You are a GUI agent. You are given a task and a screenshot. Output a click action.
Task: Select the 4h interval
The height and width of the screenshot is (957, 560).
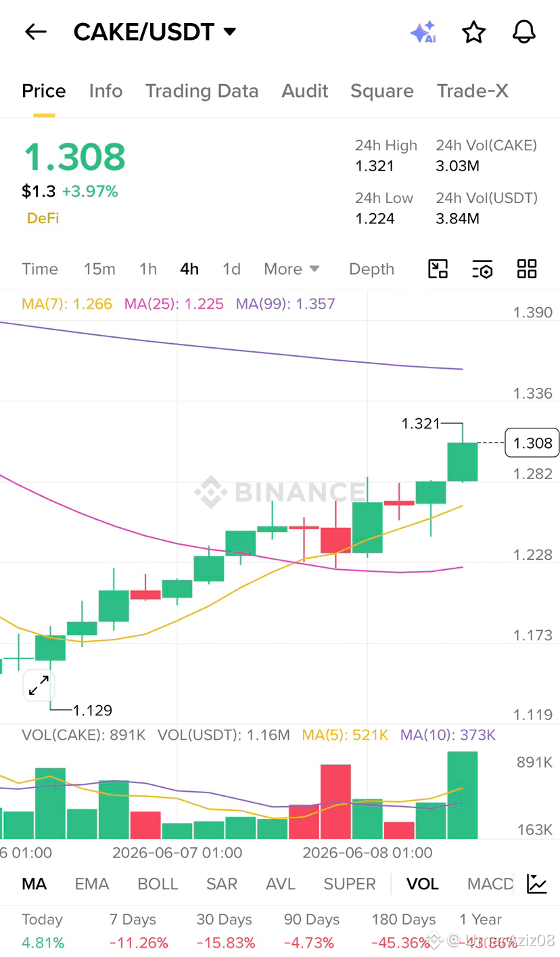(x=189, y=269)
